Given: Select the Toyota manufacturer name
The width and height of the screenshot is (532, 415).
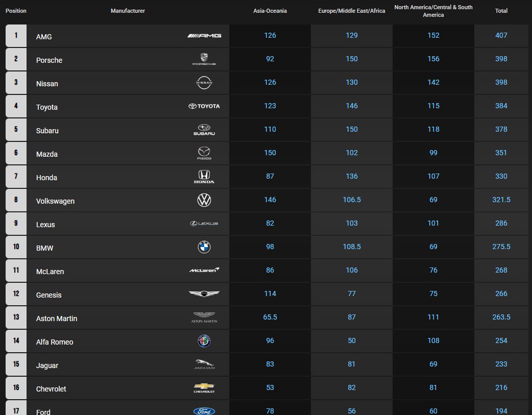Looking at the screenshot, I should 47,107.
